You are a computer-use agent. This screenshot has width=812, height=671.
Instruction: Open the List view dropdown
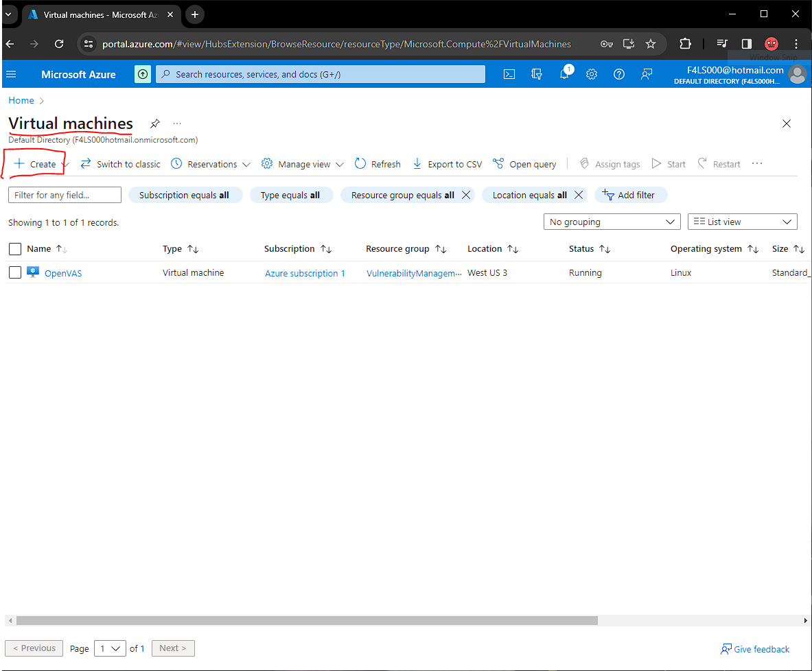click(x=742, y=222)
